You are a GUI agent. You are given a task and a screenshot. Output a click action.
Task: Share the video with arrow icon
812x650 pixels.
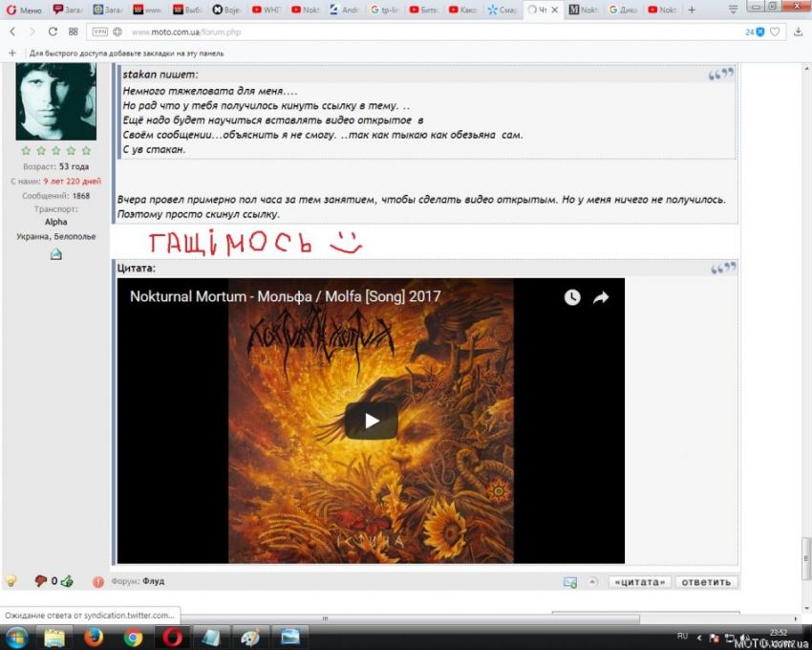[x=601, y=297]
